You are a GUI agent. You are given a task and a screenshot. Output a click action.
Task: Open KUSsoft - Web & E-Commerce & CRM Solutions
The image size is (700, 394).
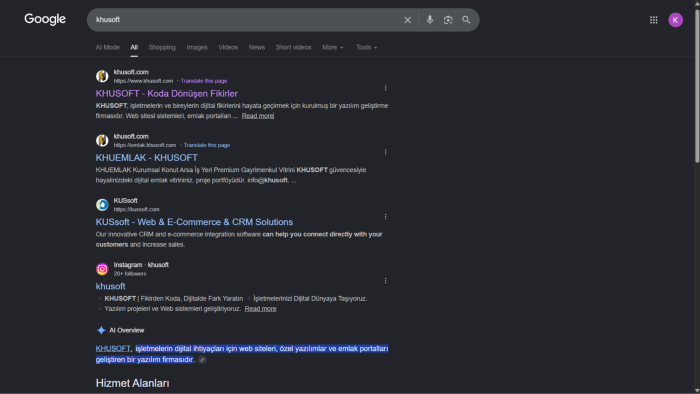[194, 222]
